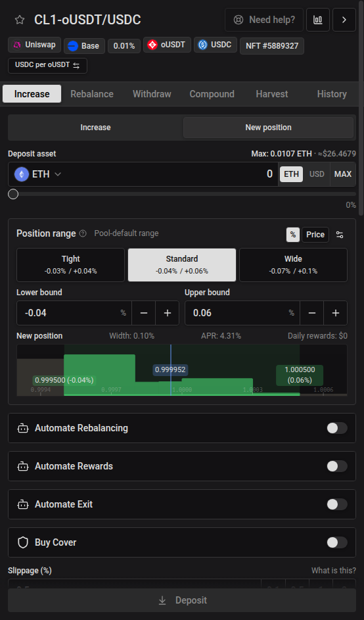Screen dimensions: 364x620
Task: Star the CL1-oUSDT/USDC pool as favorite
Action: [19, 20]
